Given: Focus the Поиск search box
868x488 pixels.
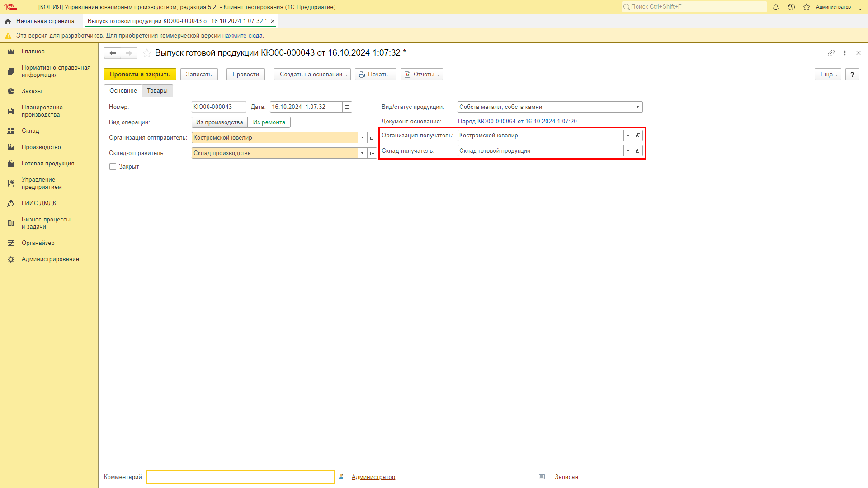Looking at the screenshot, I should click(x=694, y=7).
